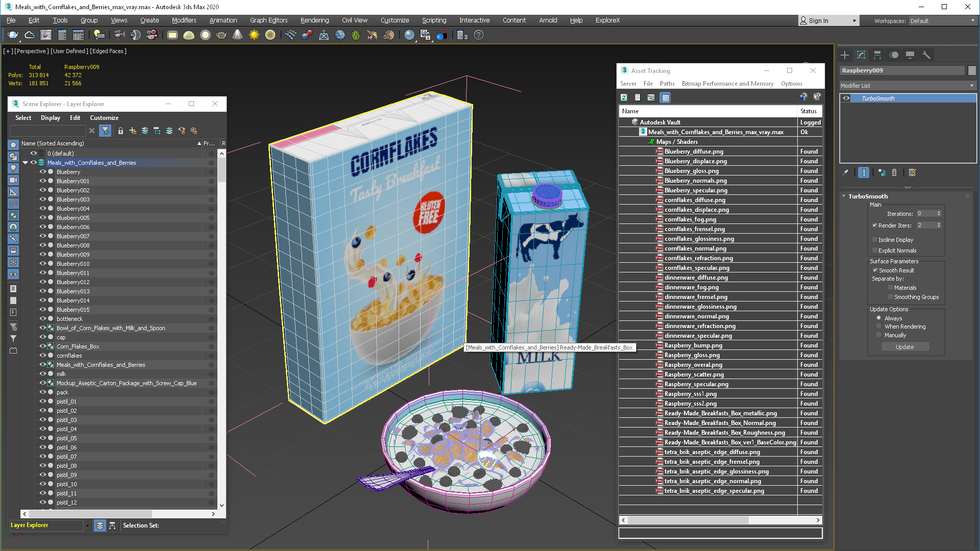Click the Render Iters spinner arrows
The image size is (980, 551).
[939, 226]
